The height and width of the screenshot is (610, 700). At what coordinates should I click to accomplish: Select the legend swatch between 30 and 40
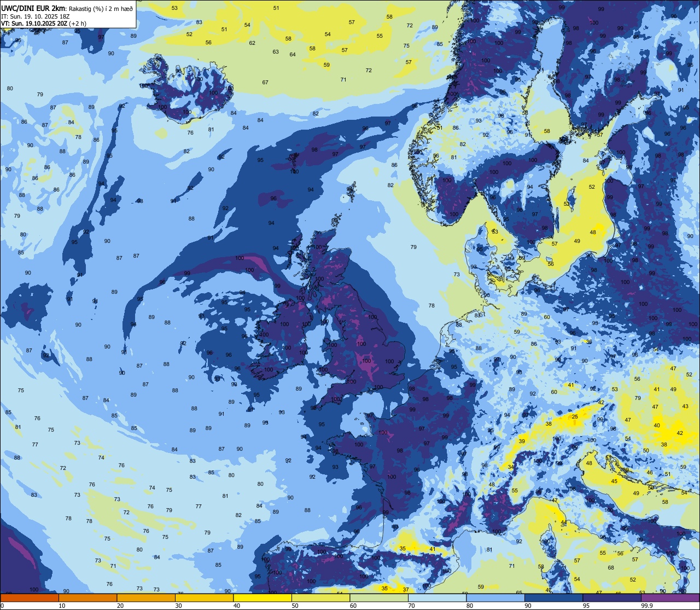tap(204, 597)
